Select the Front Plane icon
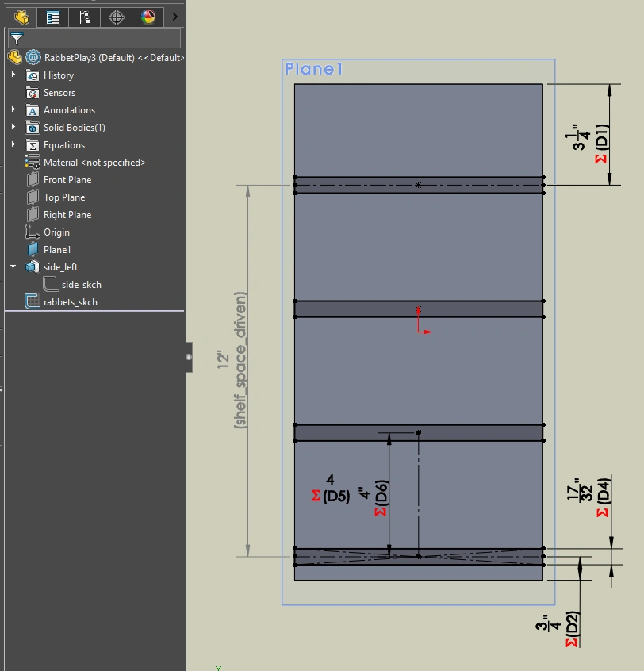The width and height of the screenshot is (644, 671). coord(33,180)
